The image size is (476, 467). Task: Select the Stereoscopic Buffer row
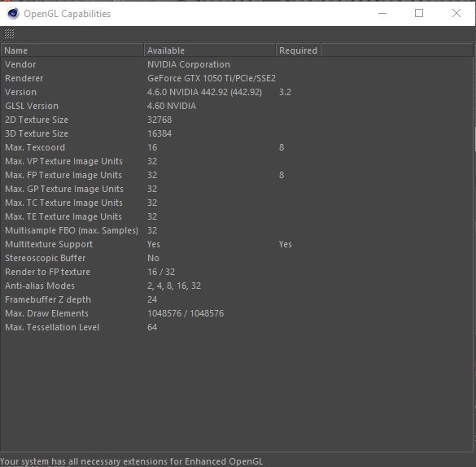(237, 258)
